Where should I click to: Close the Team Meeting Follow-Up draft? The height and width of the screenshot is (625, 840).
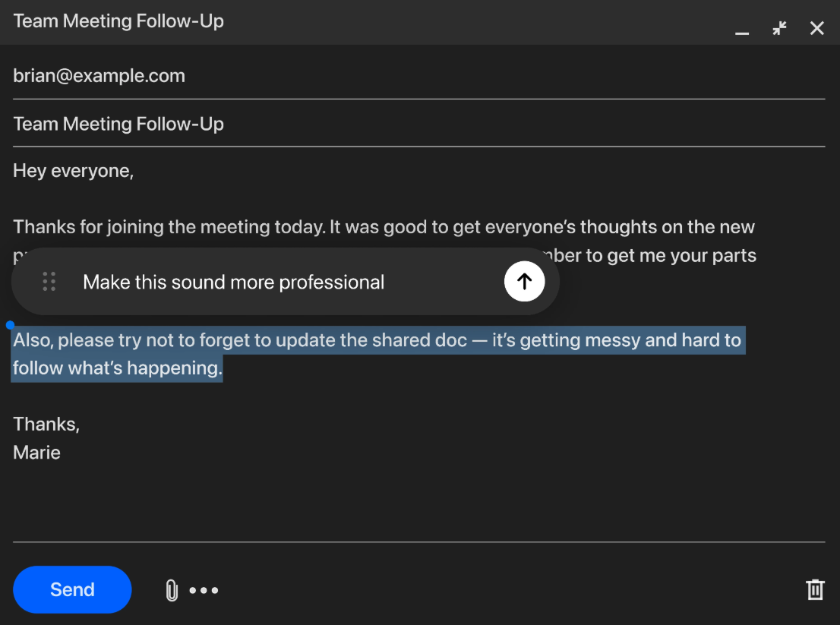(x=816, y=29)
